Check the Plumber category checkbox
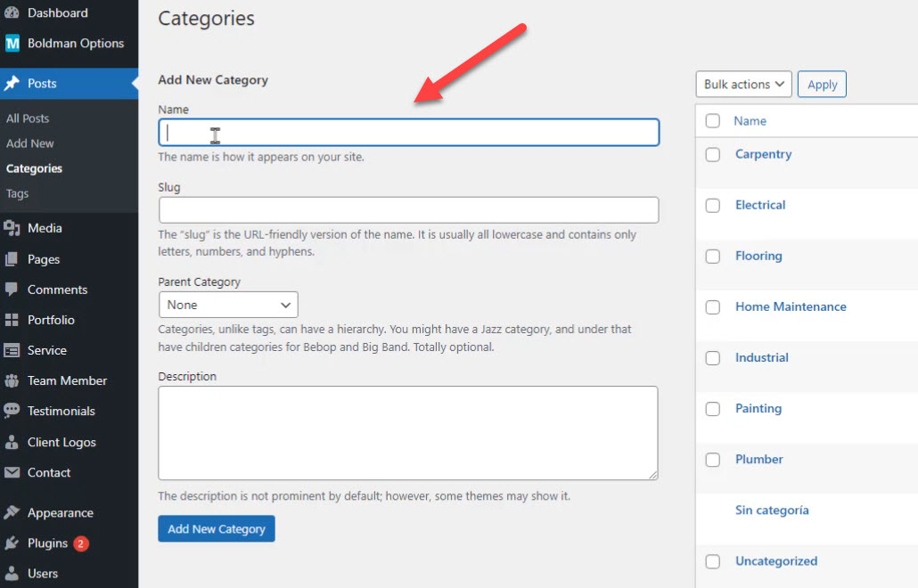Image resolution: width=918 pixels, height=588 pixels. [x=712, y=460]
